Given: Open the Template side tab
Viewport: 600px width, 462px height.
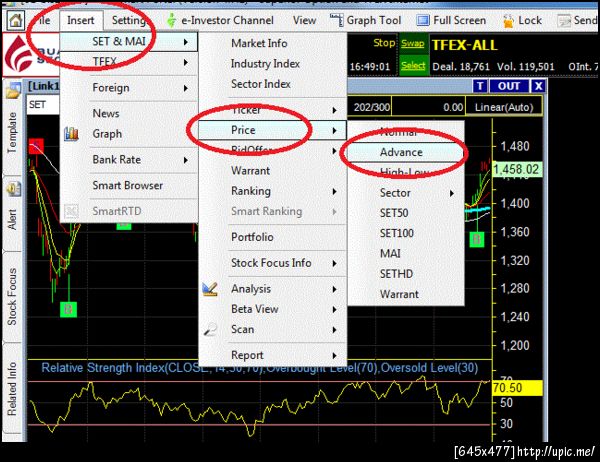Looking at the screenshot, I should [12, 133].
